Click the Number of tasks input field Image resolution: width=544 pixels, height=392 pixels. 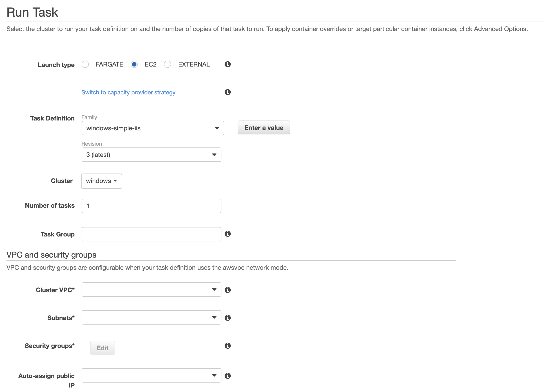151,206
